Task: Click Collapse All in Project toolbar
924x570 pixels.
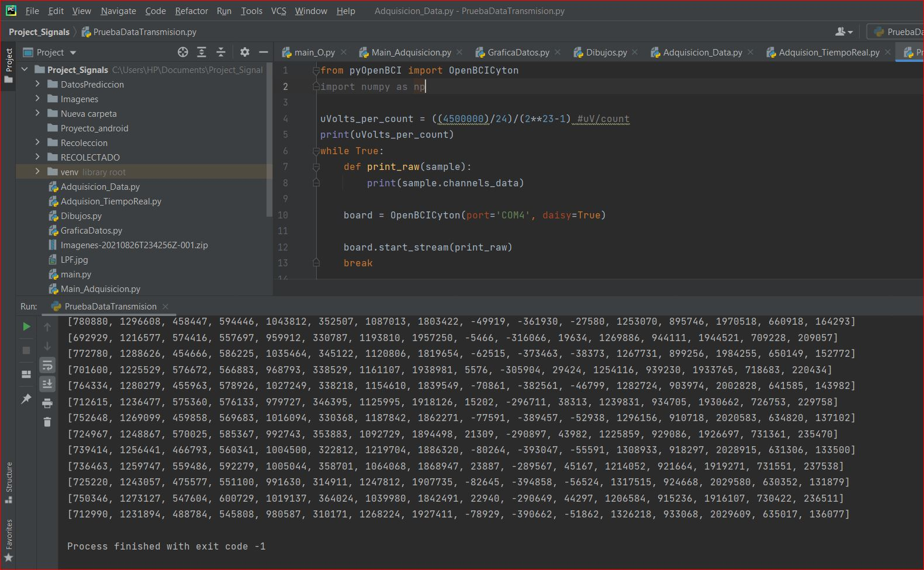Action: [221, 52]
